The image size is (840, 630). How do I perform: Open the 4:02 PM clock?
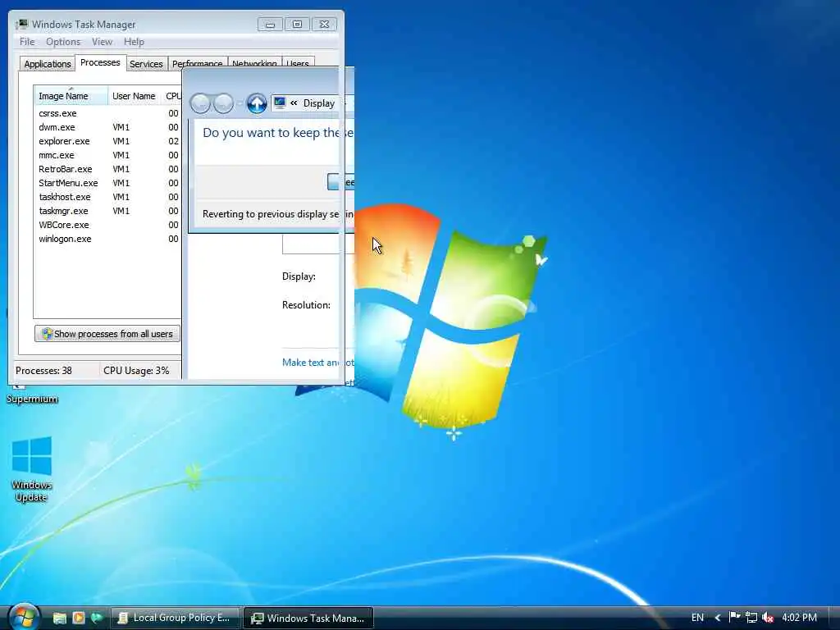(x=799, y=618)
